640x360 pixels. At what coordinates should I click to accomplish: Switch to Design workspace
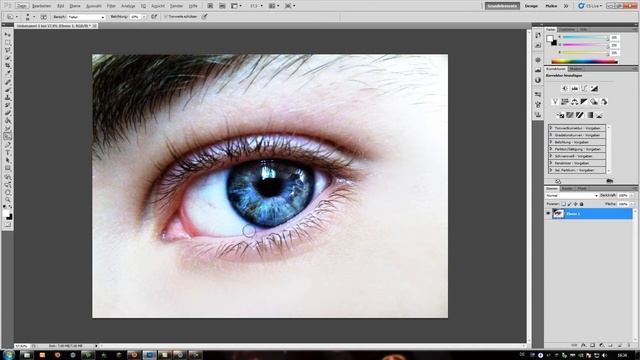(531, 6)
